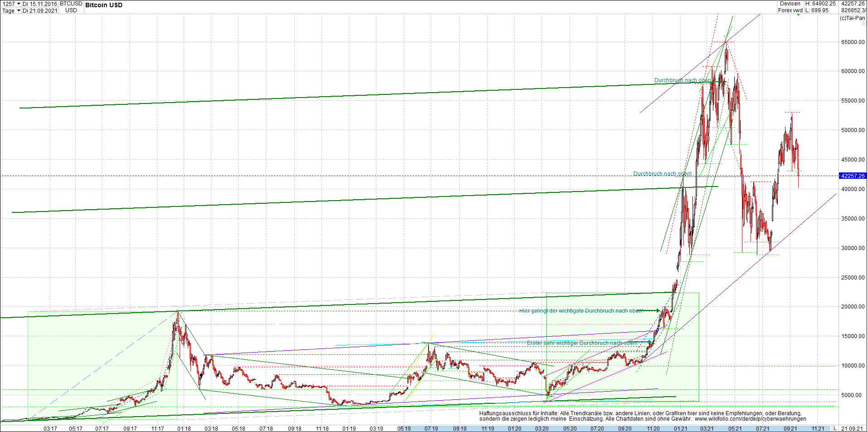This screenshot has height=432, width=868.
Task: Click the 01.19 time axis label
Action: click(349, 428)
